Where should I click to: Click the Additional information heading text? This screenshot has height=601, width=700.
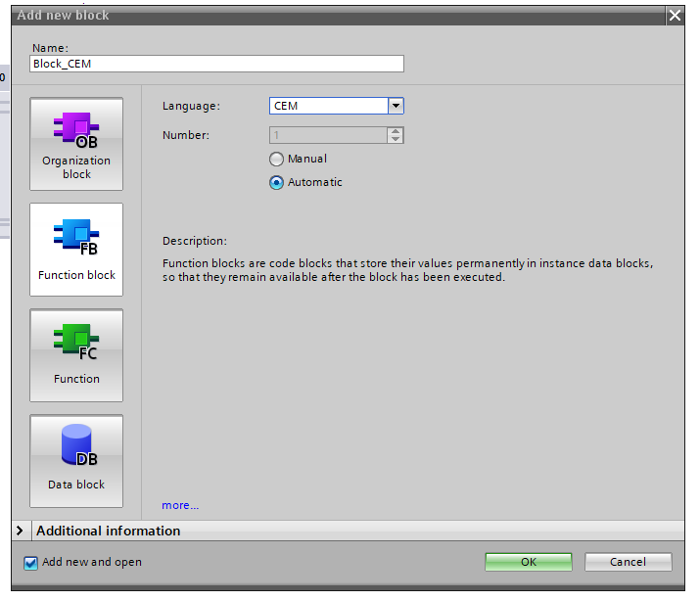[x=109, y=531]
